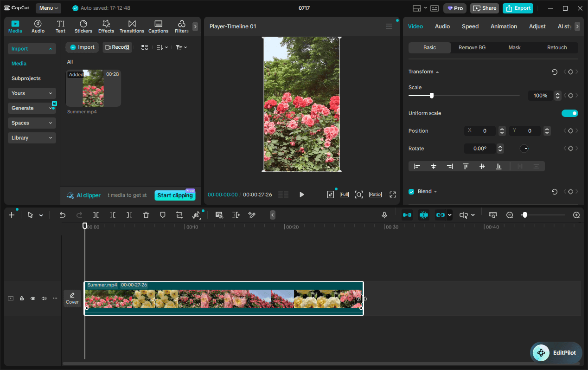Screen dimensions: 588x370
Task: Open the player panel hamburger menu
Action: pyautogui.click(x=389, y=26)
